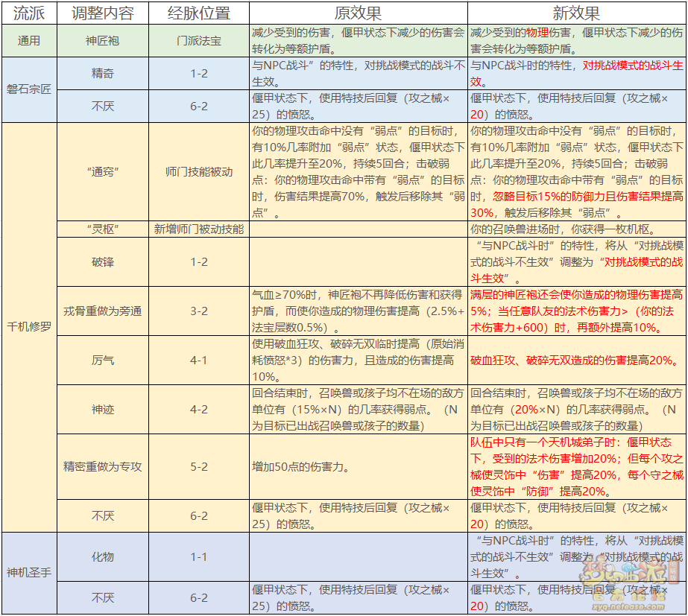Select "不厌" in the 磐石宗匠 section
The height and width of the screenshot is (616, 688).
coord(103,106)
